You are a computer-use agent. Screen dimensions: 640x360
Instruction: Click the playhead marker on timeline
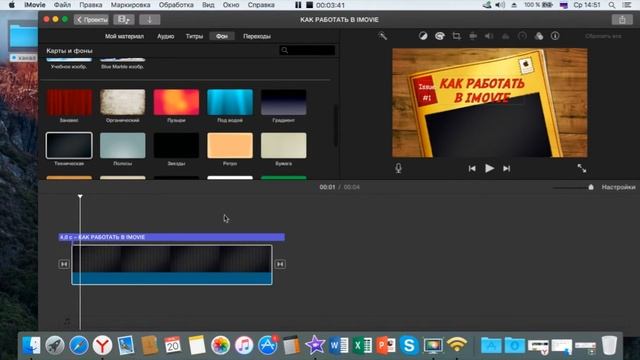tap(80, 196)
